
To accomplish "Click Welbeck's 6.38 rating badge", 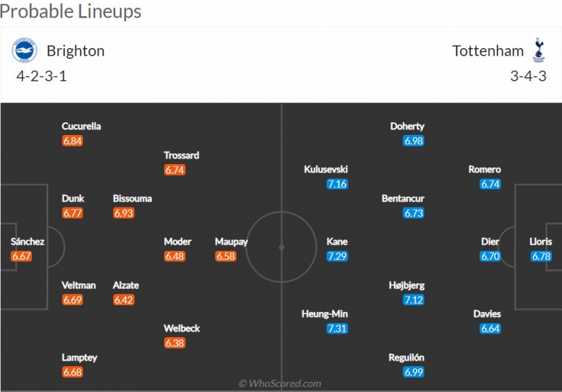I will click(x=174, y=343).
